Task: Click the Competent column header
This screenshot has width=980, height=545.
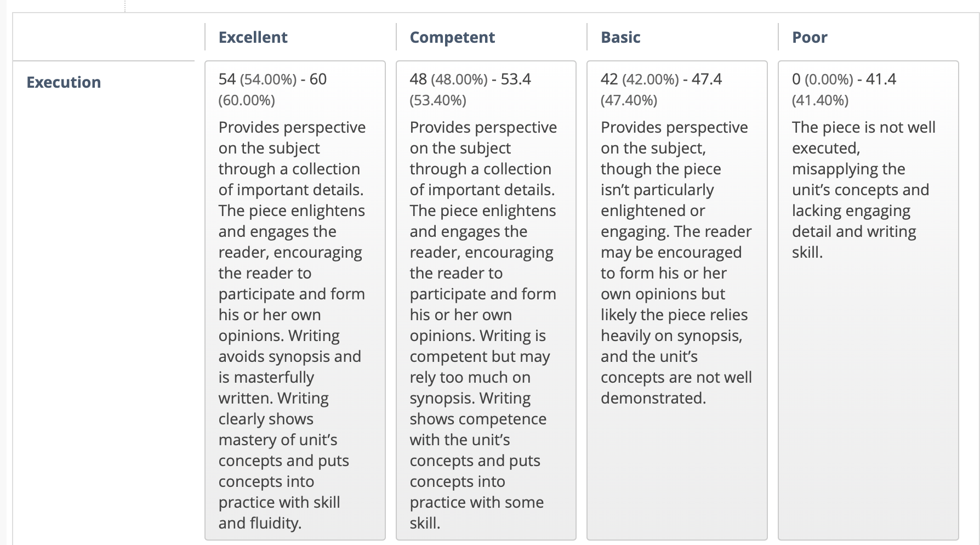Action: click(452, 37)
